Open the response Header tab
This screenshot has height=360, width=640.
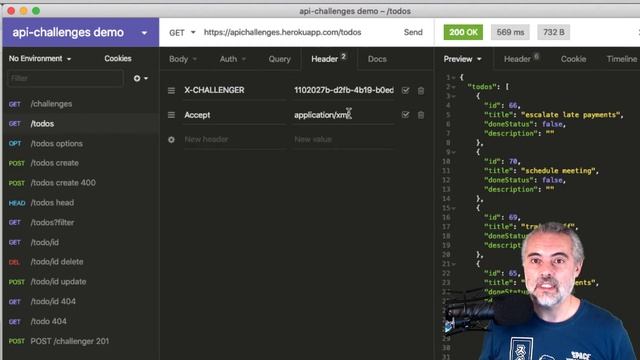[521, 59]
